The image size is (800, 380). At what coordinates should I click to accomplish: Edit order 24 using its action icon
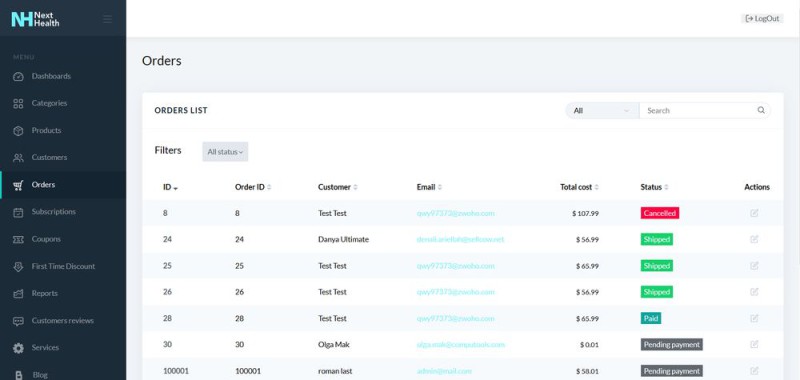pyautogui.click(x=754, y=239)
